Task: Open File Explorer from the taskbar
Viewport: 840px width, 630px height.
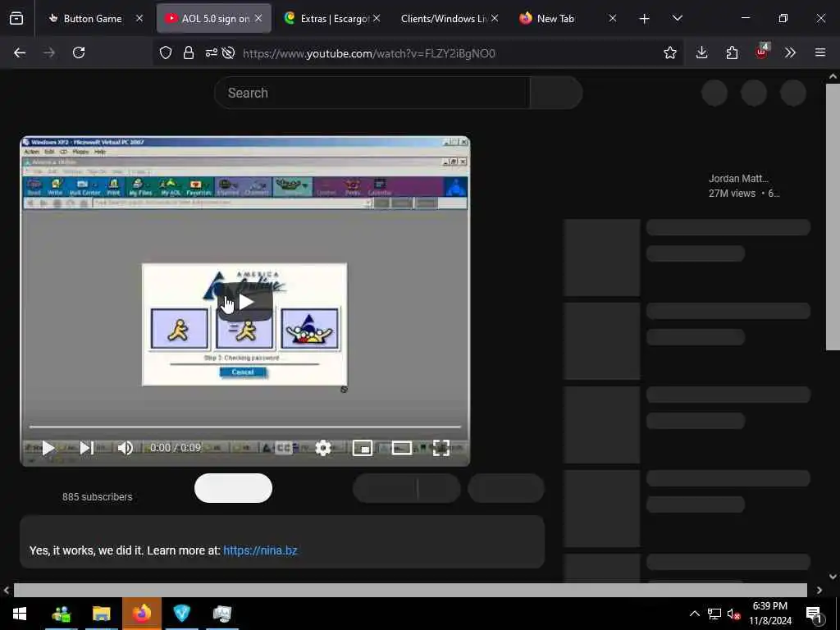Action: pyautogui.click(x=101, y=614)
